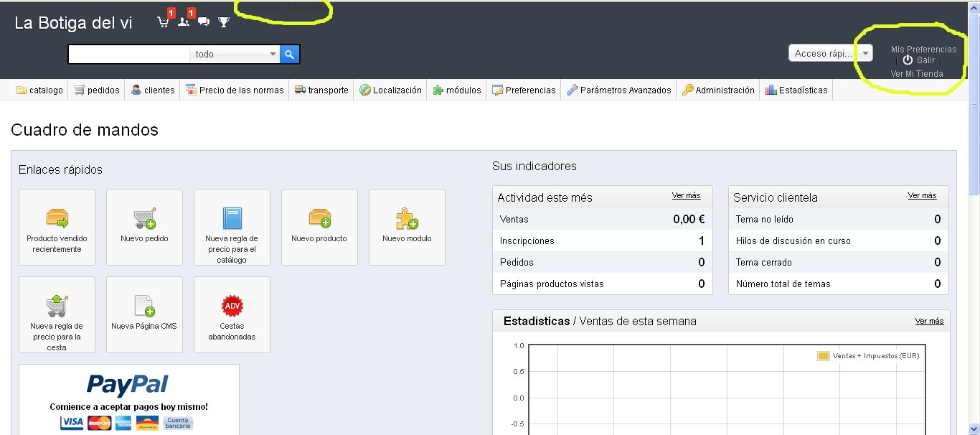
Task: Open the transporte menu
Action: coord(321,90)
